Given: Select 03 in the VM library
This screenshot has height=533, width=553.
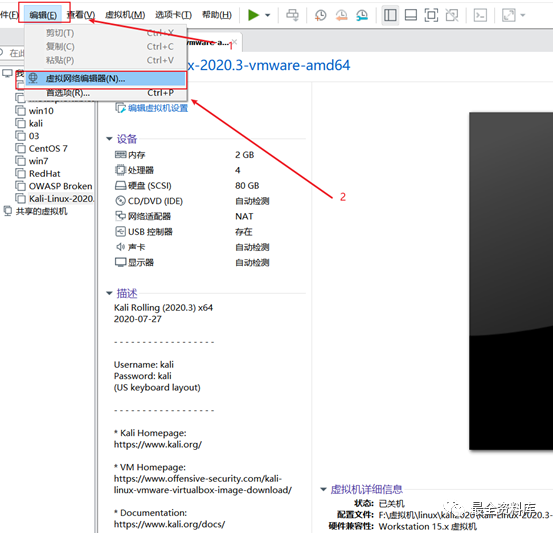Looking at the screenshot, I should coord(27,136).
